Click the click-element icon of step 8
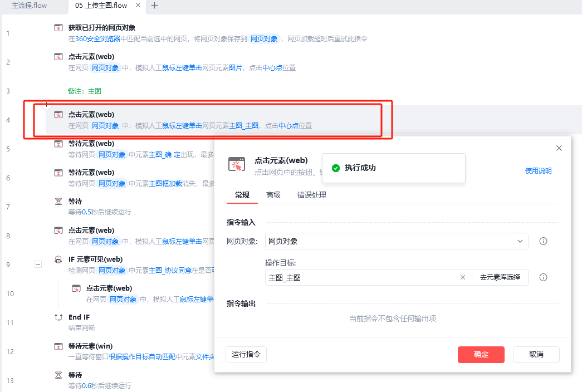This screenshot has width=582, height=392. pos(58,230)
